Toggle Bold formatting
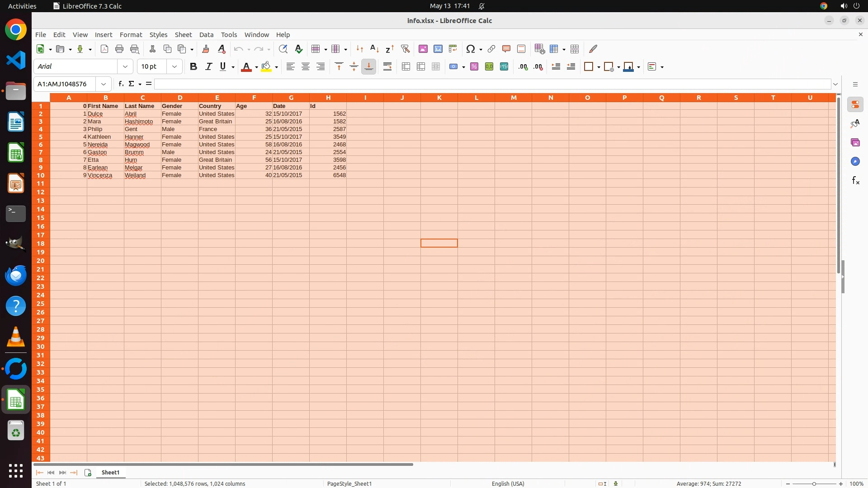 tap(193, 66)
